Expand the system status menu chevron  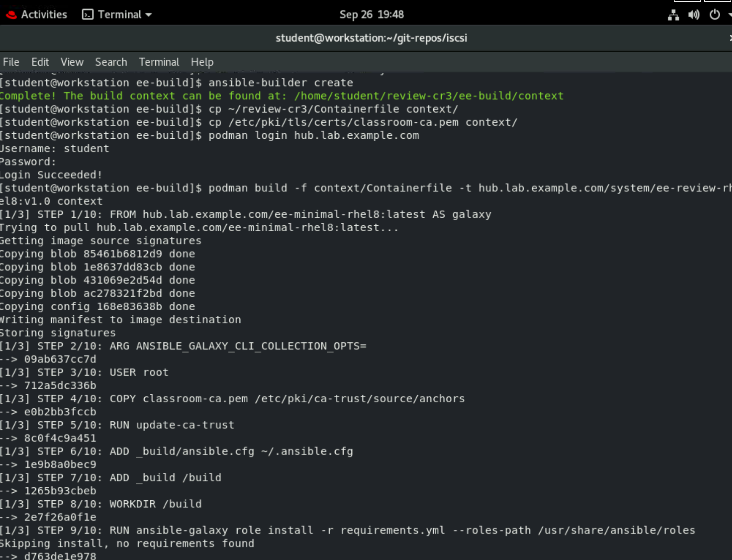[x=729, y=15]
